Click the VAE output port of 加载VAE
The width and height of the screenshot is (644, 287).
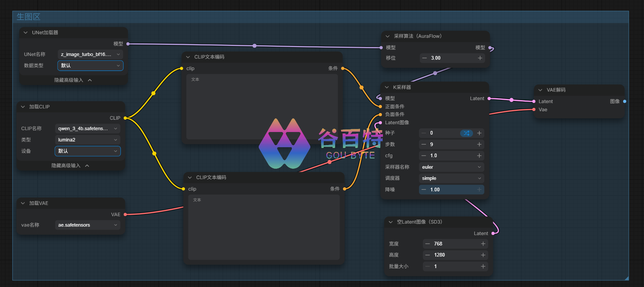tap(125, 214)
